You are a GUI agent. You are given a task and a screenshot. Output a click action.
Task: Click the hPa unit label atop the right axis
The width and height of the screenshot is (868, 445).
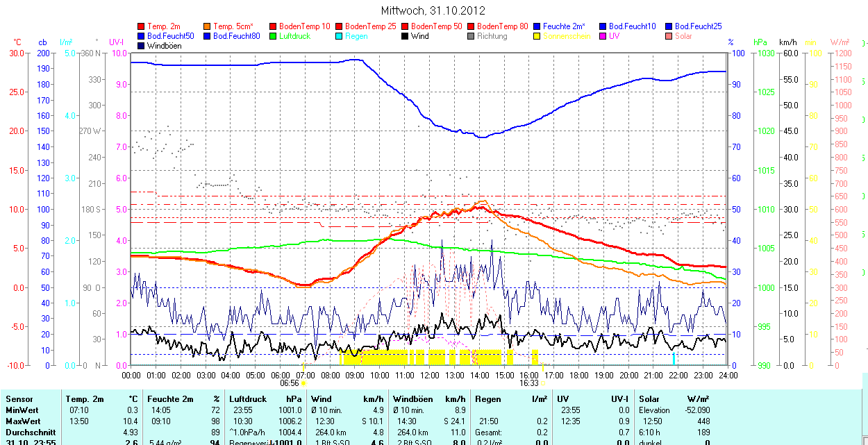(x=762, y=42)
